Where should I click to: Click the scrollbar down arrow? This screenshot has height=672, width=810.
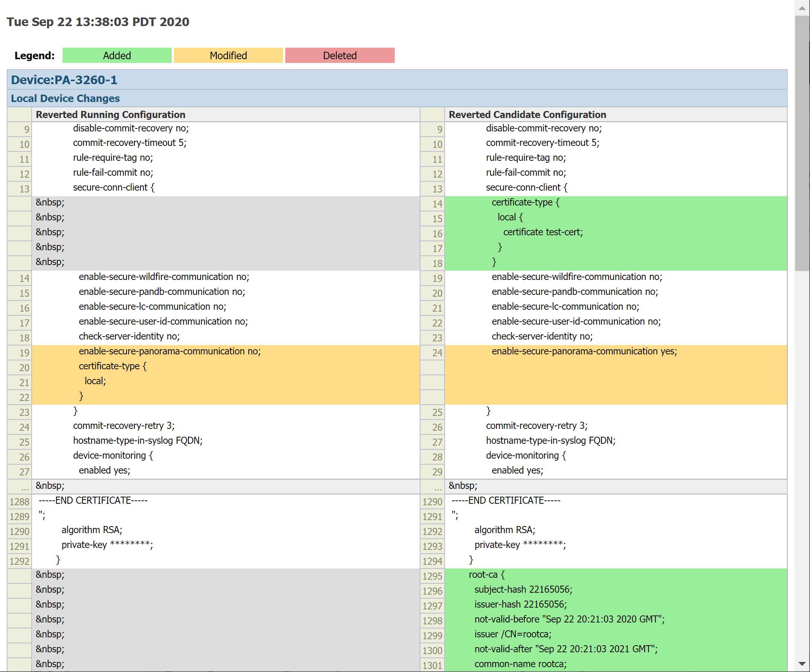point(802,663)
